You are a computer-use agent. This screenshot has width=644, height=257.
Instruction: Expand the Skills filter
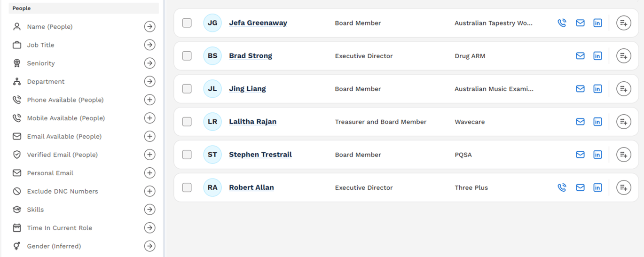click(x=149, y=210)
